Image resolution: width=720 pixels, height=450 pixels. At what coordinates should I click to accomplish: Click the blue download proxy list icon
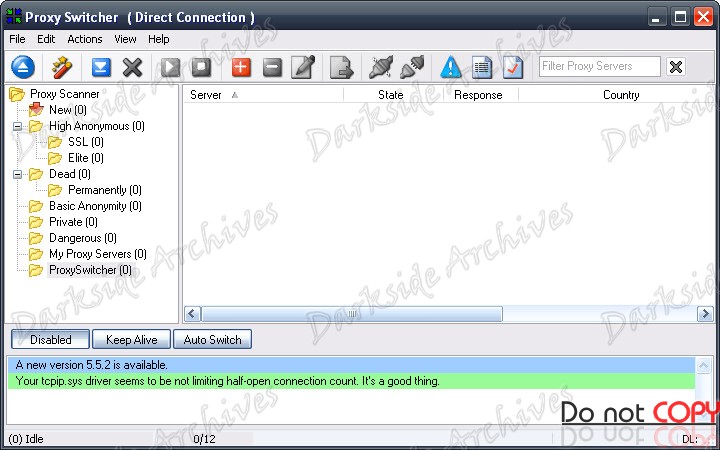click(101, 67)
